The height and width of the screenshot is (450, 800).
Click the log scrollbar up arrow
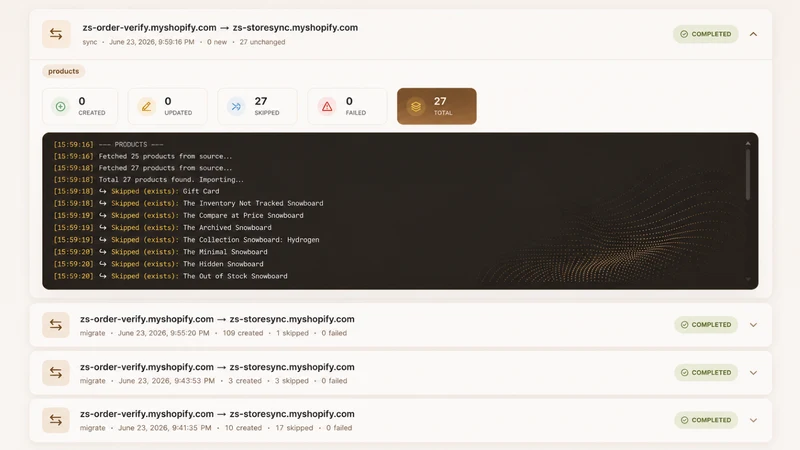pos(748,144)
